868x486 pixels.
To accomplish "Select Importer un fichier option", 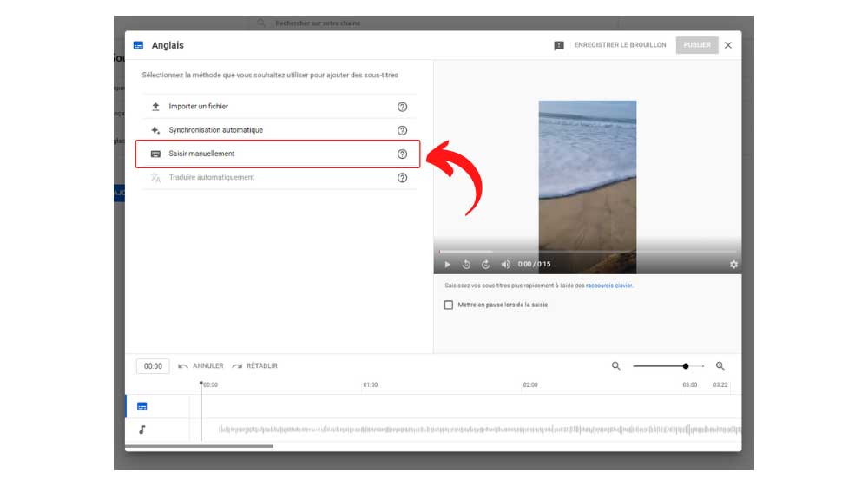I will [x=279, y=106].
